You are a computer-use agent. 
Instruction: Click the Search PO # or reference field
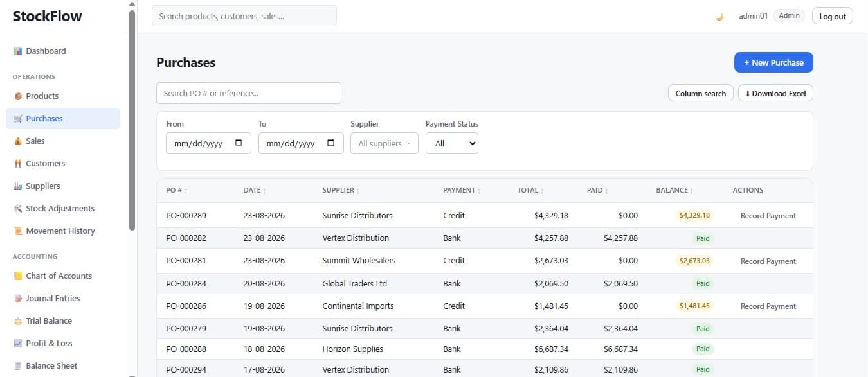[249, 93]
